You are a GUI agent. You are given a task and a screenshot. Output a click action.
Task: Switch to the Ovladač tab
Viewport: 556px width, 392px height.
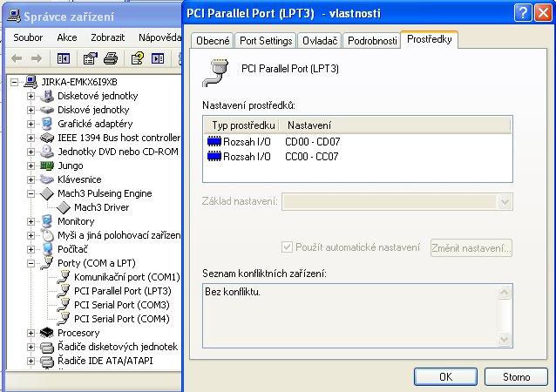click(x=319, y=41)
